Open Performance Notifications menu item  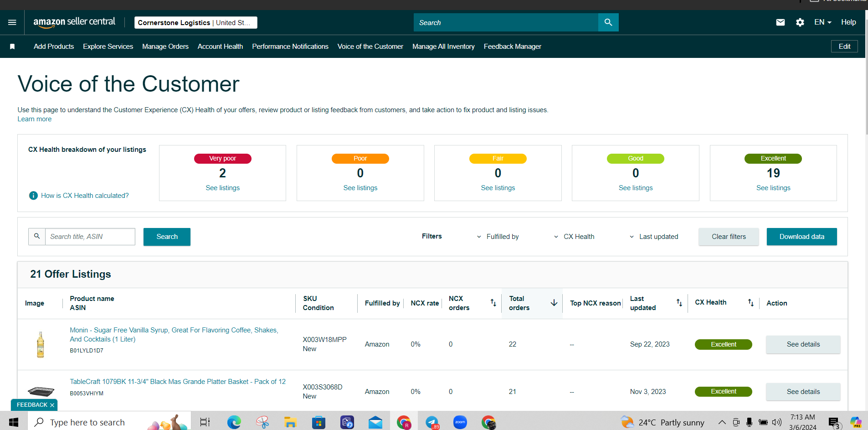pyautogui.click(x=290, y=47)
